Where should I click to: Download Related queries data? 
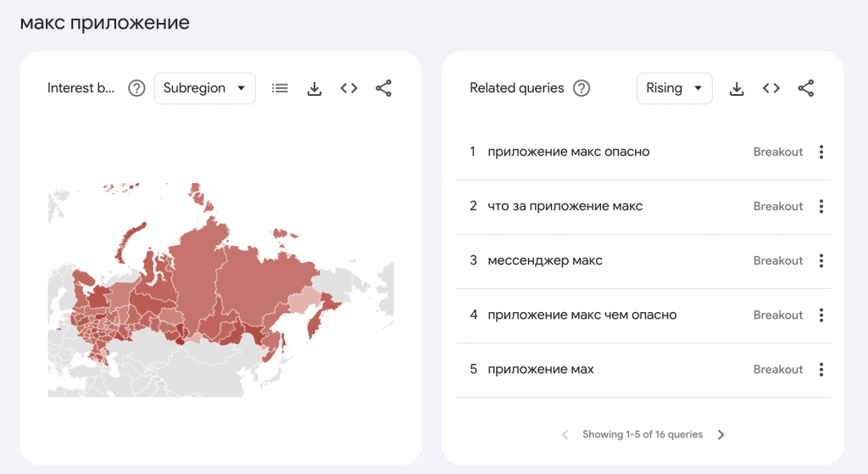click(x=737, y=88)
